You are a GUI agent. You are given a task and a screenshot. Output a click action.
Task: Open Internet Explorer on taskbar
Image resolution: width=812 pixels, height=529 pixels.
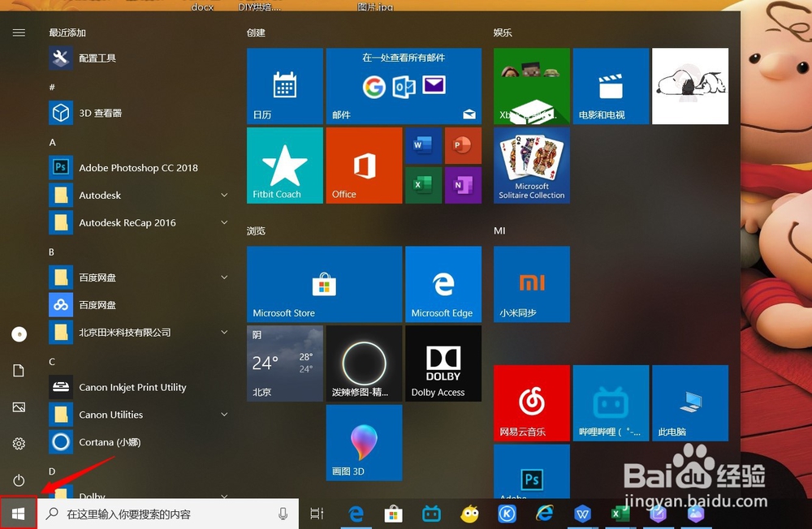point(544,514)
